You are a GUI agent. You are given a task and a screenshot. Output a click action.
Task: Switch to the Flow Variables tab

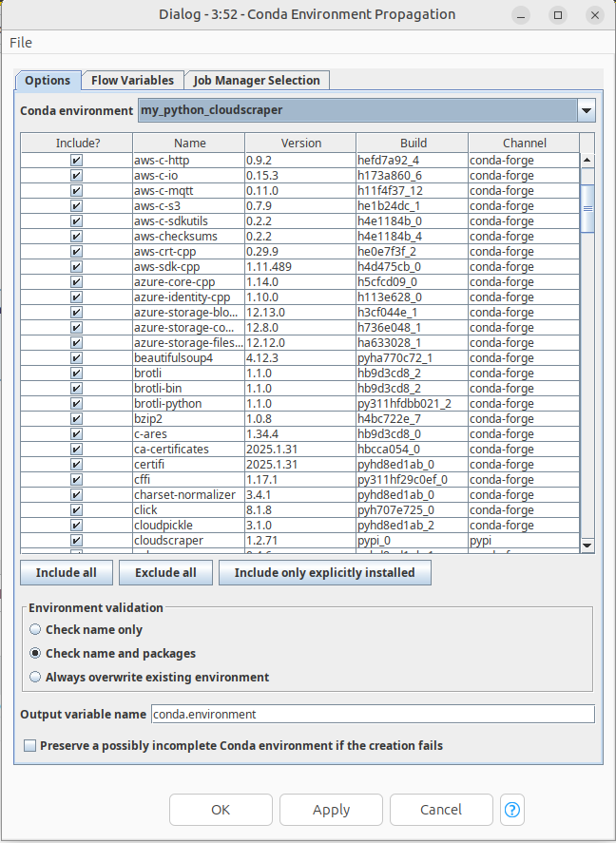pyautogui.click(x=132, y=81)
